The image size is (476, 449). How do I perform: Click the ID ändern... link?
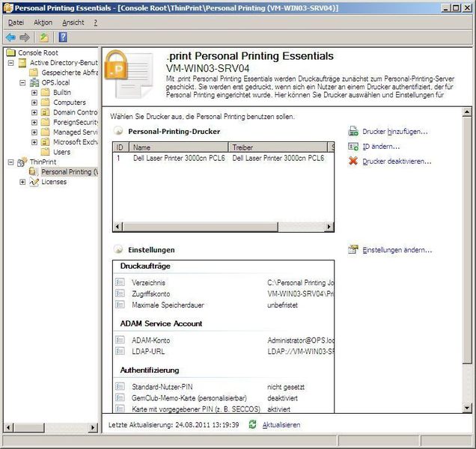tap(381, 147)
